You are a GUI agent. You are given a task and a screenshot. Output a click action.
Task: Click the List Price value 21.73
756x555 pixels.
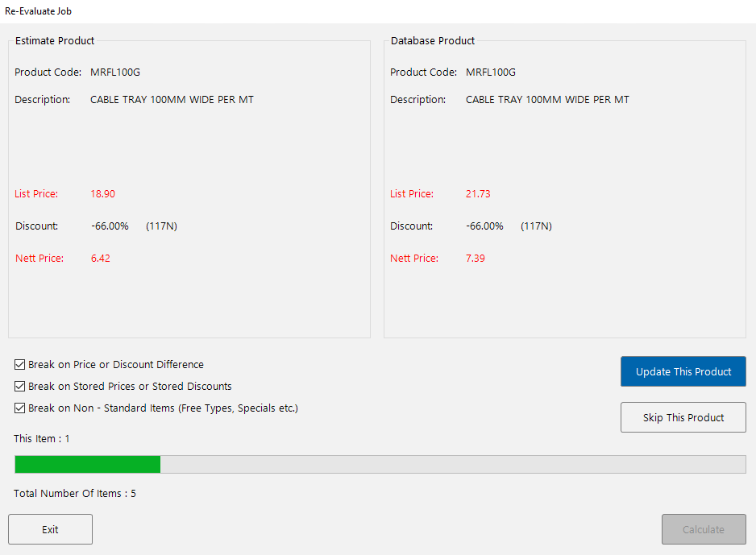tap(477, 193)
